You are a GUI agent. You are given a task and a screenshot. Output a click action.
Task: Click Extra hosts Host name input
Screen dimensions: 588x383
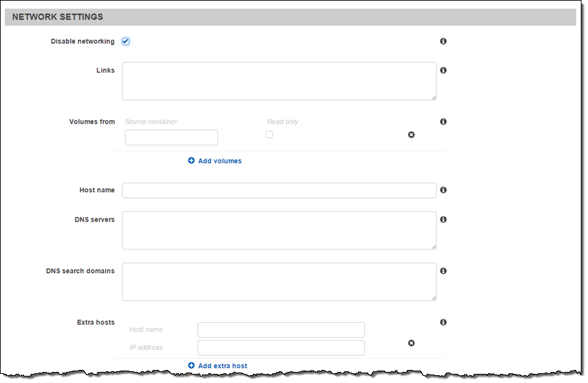pyautogui.click(x=281, y=330)
